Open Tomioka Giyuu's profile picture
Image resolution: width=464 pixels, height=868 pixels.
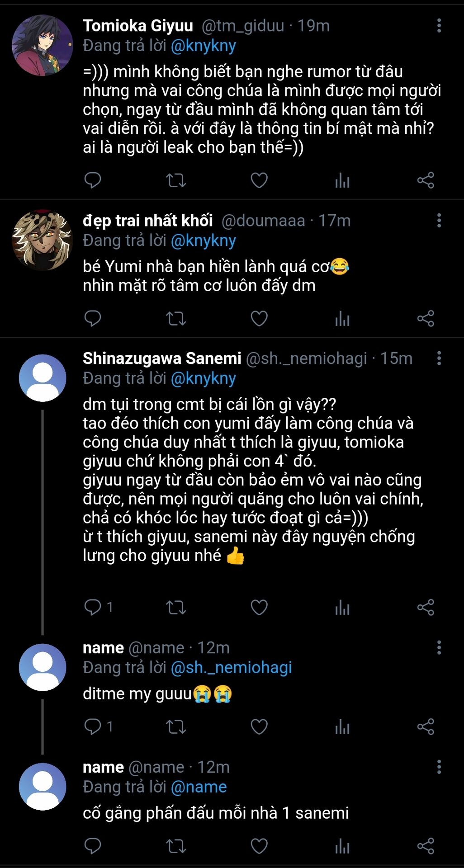[x=42, y=45]
